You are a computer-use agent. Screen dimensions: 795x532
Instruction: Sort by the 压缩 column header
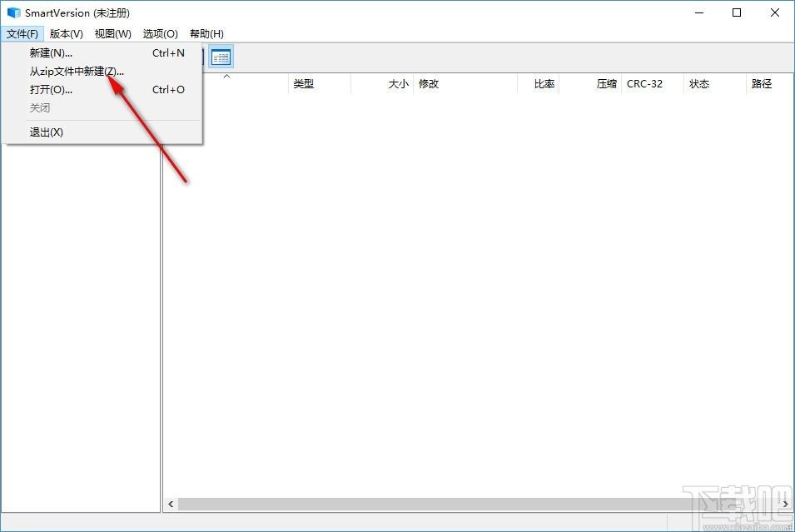pyautogui.click(x=591, y=84)
